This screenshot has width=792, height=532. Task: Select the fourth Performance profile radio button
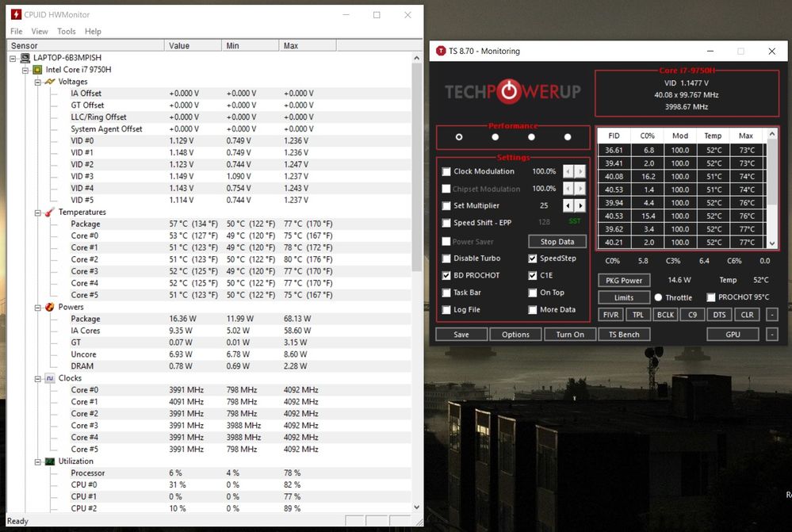tap(568, 137)
